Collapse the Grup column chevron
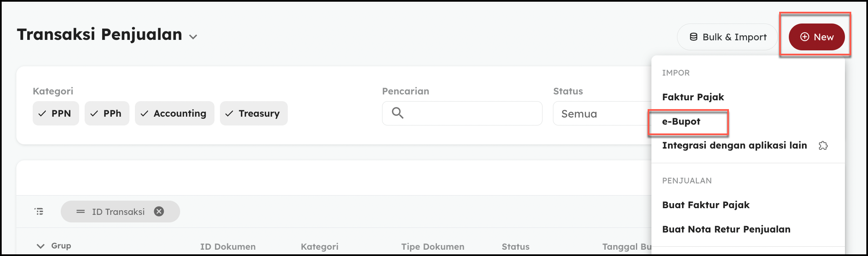 [41, 246]
